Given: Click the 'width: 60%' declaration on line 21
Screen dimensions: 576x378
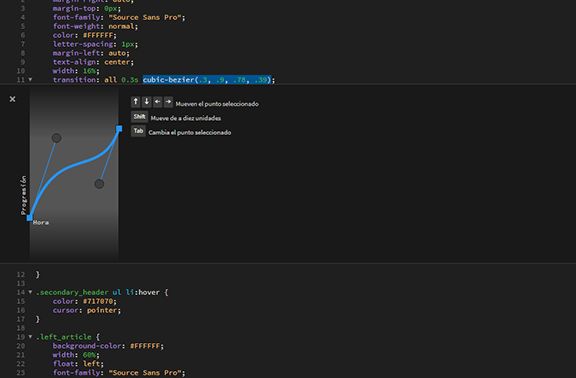Looking at the screenshot, I should (x=76, y=355).
